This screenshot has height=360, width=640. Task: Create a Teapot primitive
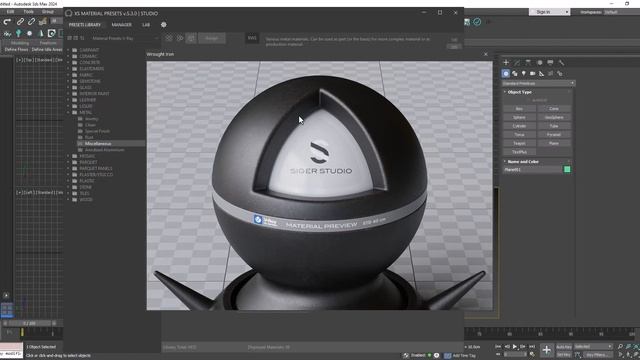pos(519,143)
